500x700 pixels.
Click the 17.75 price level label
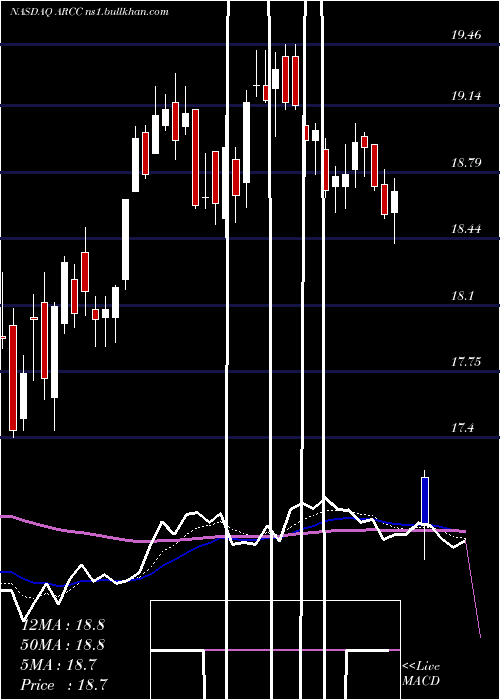tap(466, 362)
